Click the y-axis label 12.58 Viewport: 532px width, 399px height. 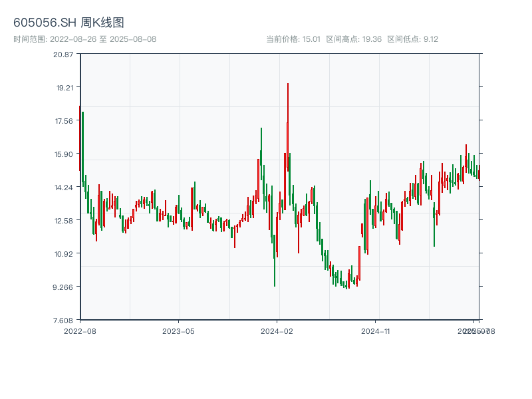tap(64, 221)
